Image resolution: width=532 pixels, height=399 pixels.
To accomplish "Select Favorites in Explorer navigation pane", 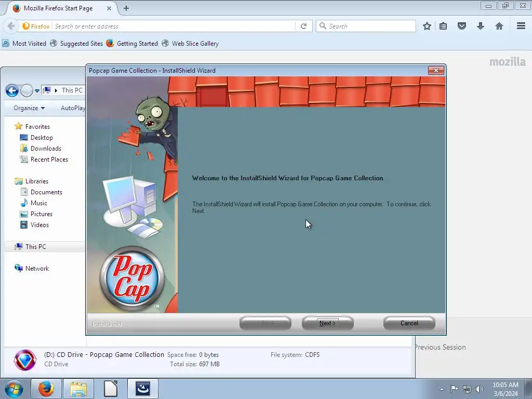I will tap(32, 127).
